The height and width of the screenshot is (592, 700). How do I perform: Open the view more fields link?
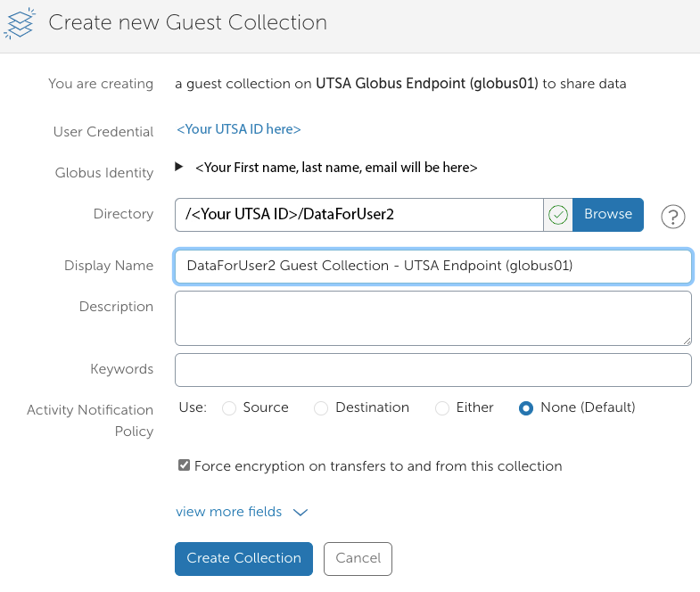tap(229, 512)
